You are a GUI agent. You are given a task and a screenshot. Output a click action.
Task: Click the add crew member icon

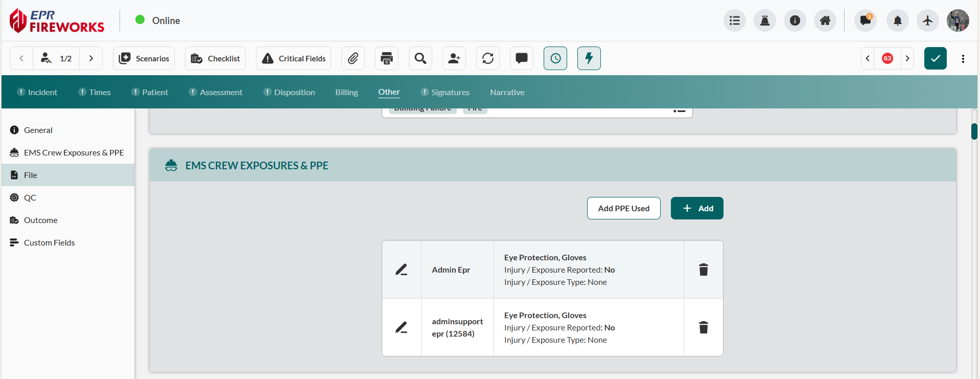point(454,58)
